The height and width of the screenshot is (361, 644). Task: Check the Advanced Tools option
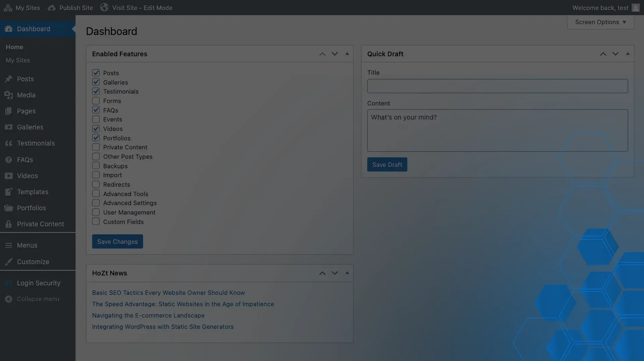pyautogui.click(x=96, y=193)
